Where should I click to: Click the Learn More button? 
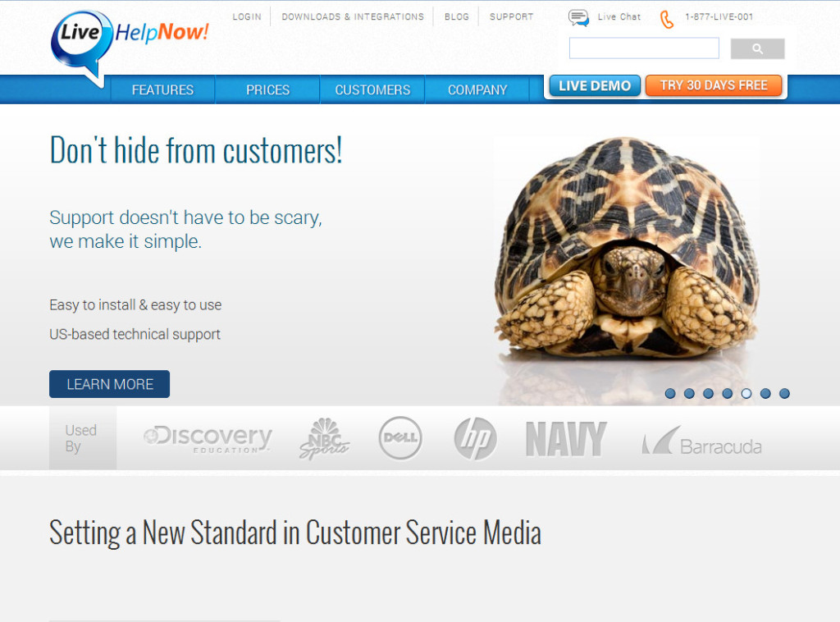[x=109, y=384]
